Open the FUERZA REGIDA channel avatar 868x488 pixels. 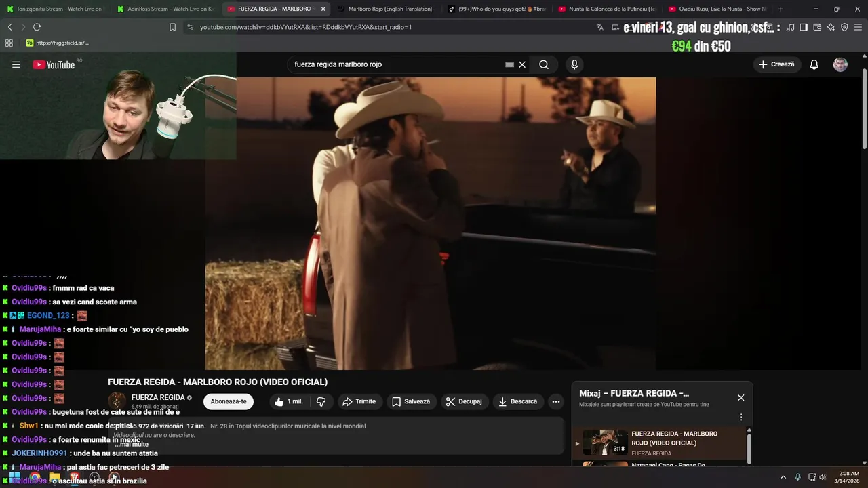click(x=117, y=401)
